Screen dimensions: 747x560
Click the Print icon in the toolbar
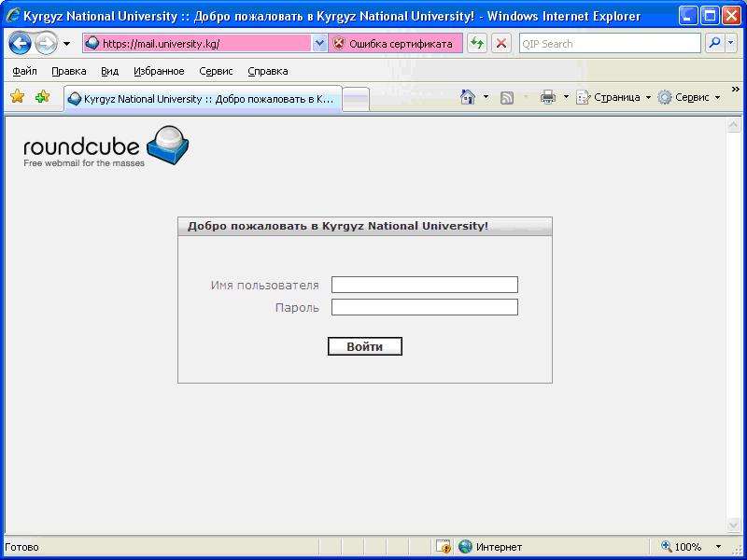548,97
